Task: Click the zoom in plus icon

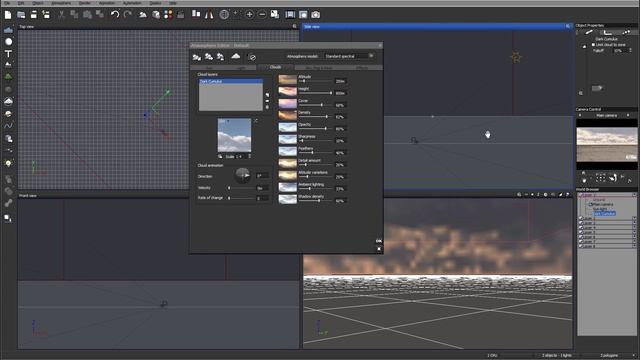Action: coord(249,15)
